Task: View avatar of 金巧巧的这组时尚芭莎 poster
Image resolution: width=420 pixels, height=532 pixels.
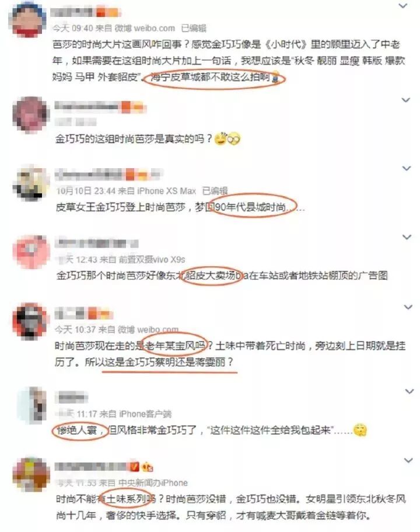Action: pyautogui.click(x=30, y=114)
